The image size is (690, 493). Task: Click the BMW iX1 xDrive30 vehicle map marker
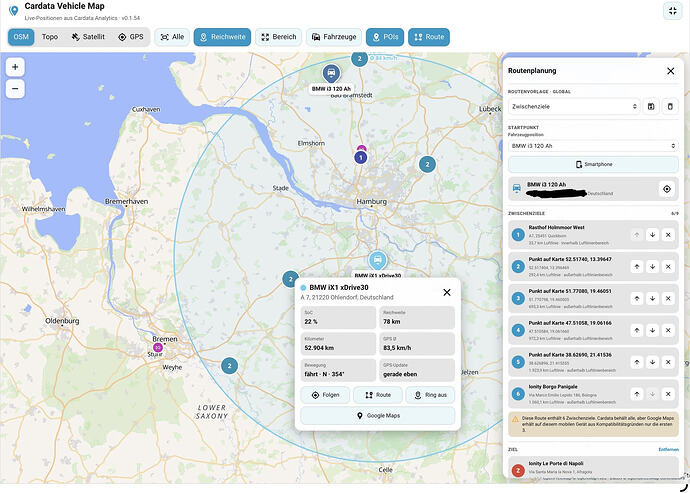click(377, 261)
